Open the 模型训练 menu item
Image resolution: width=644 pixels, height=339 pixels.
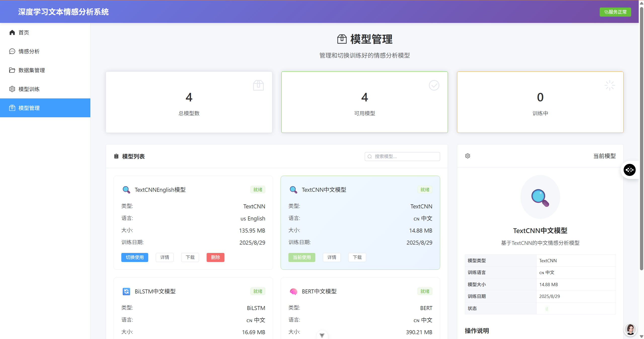(29, 89)
